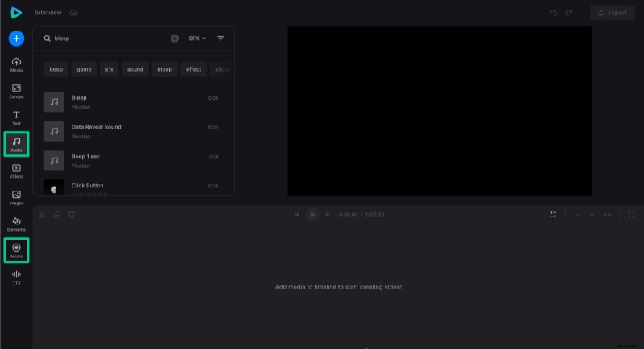The image size is (644, 349).
Task: Click the timeline settings sliders icon
Action: coord(553,215)
